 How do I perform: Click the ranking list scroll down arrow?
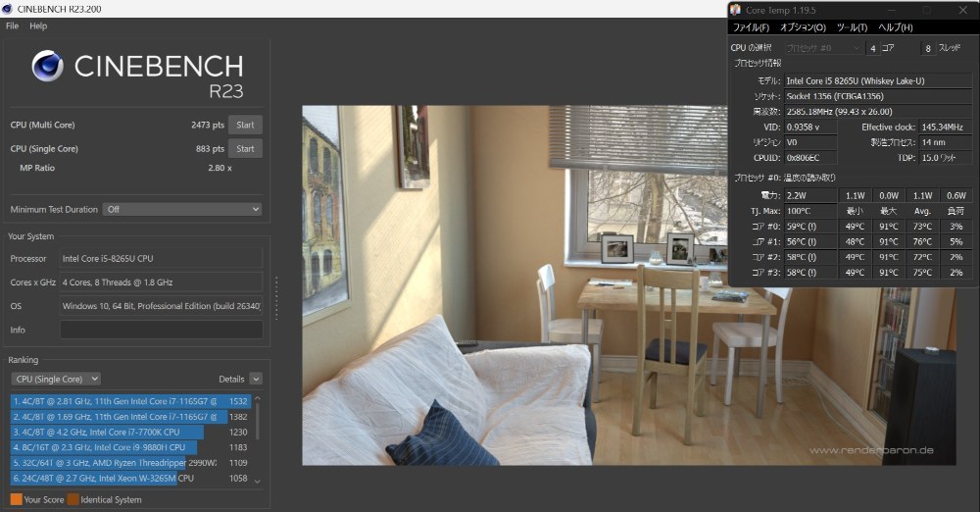[x=257, y=482]
